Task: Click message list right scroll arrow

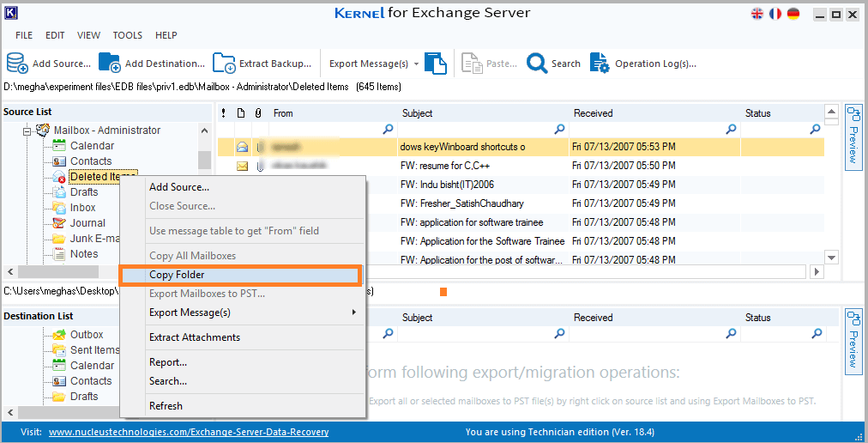Action: (816, 271)
